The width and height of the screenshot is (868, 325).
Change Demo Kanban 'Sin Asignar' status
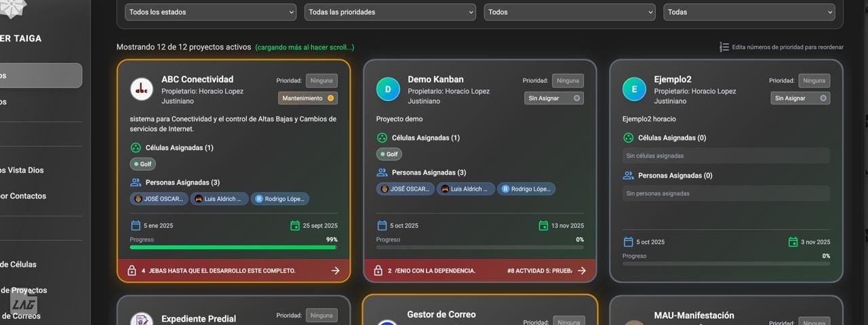(554, 98)
